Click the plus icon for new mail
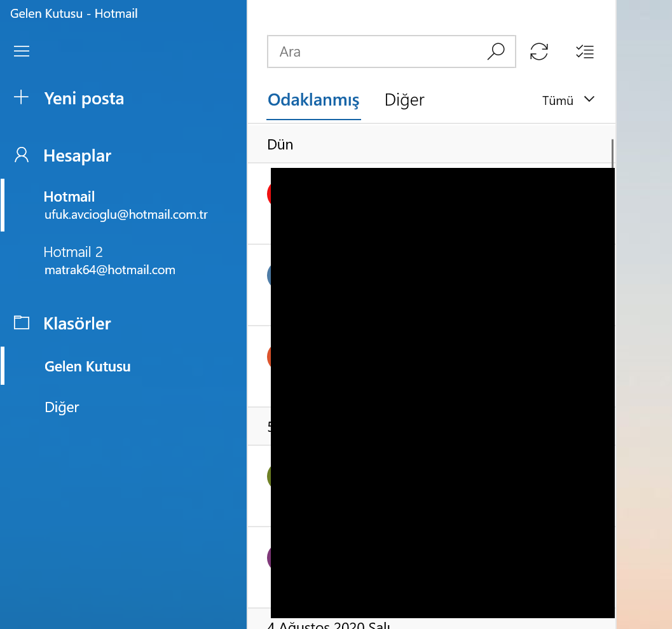The height and width of the screenshot is (629, 672). [x=21, y=97]
